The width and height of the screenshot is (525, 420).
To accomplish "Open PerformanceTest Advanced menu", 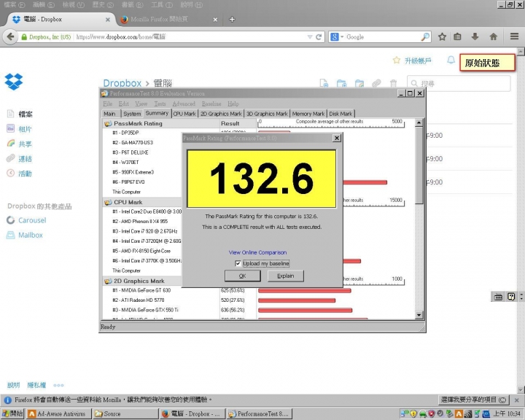I will coord(184,104).
